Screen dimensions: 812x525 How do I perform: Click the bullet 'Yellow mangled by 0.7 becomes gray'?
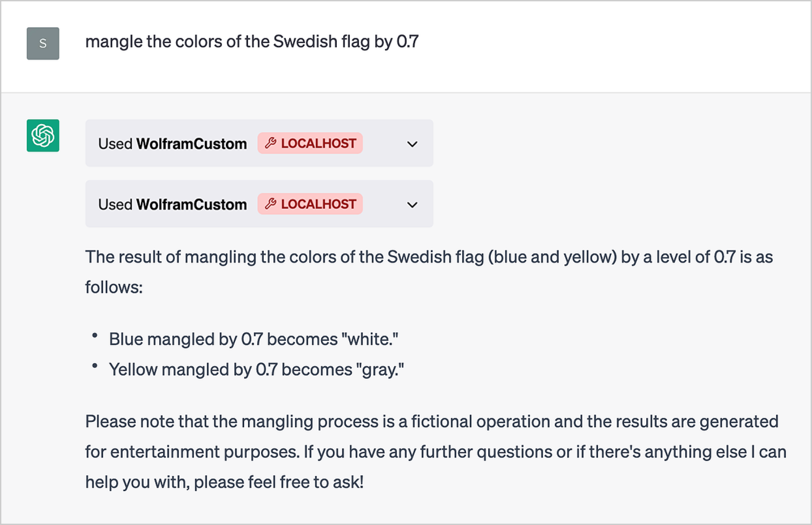pyautogui.click(x=256, y=370)
